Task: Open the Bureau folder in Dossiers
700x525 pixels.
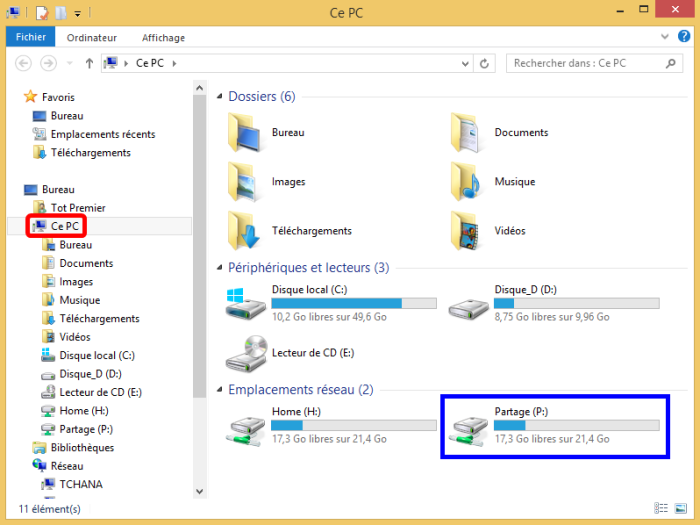Action: pyautogui.click(x=266, y=133)
